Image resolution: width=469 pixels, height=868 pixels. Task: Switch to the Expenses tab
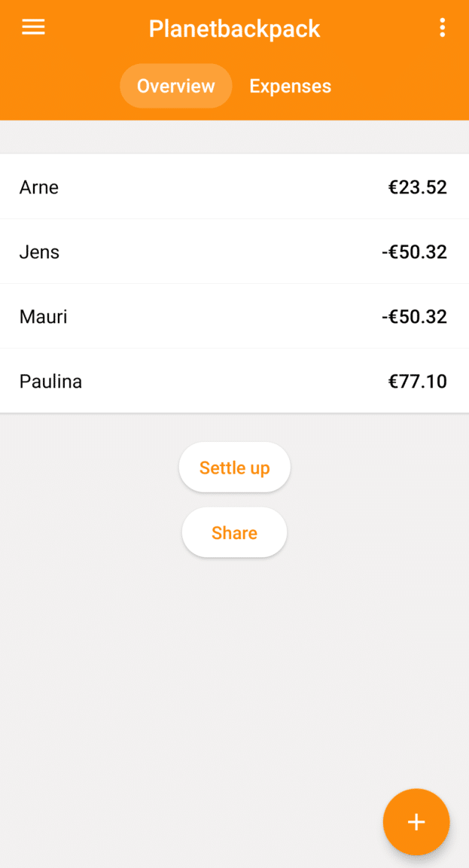pos(290,87)
